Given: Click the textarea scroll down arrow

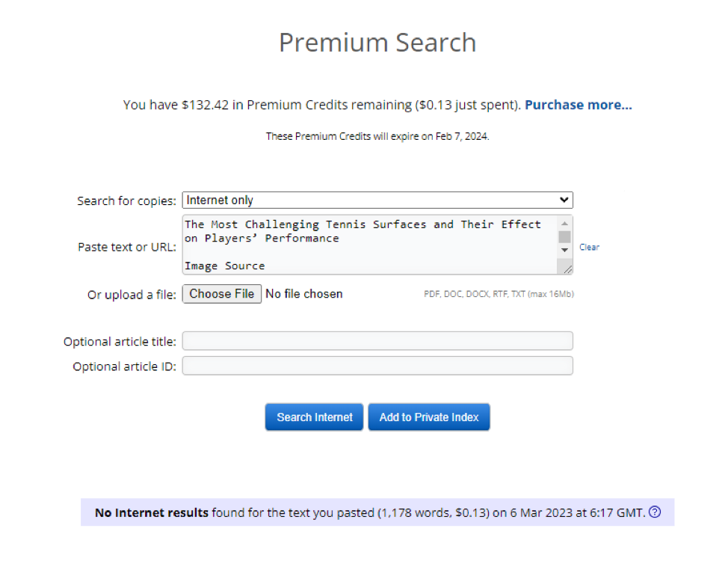Looking at the screenshot, I should pyautogui.click(x=565, y=250).
